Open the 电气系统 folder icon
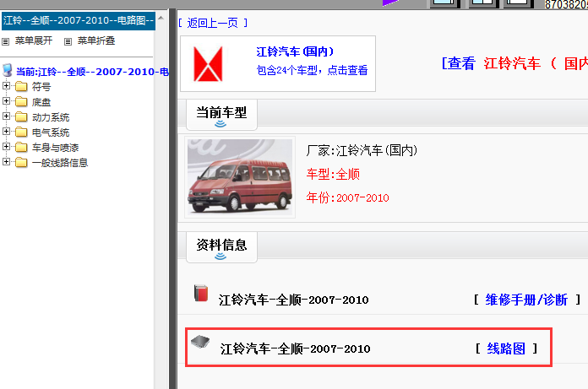 21,132
